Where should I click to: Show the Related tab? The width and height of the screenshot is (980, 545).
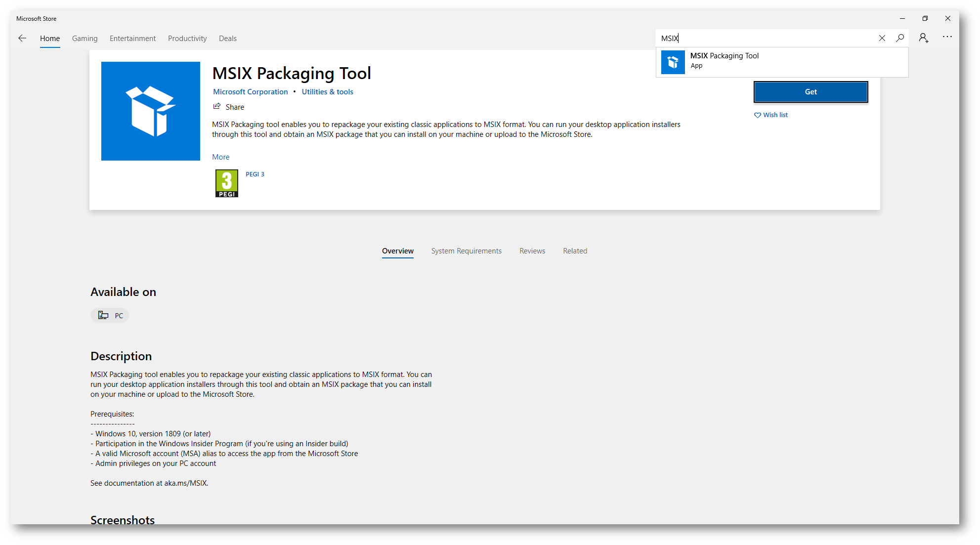575,251
